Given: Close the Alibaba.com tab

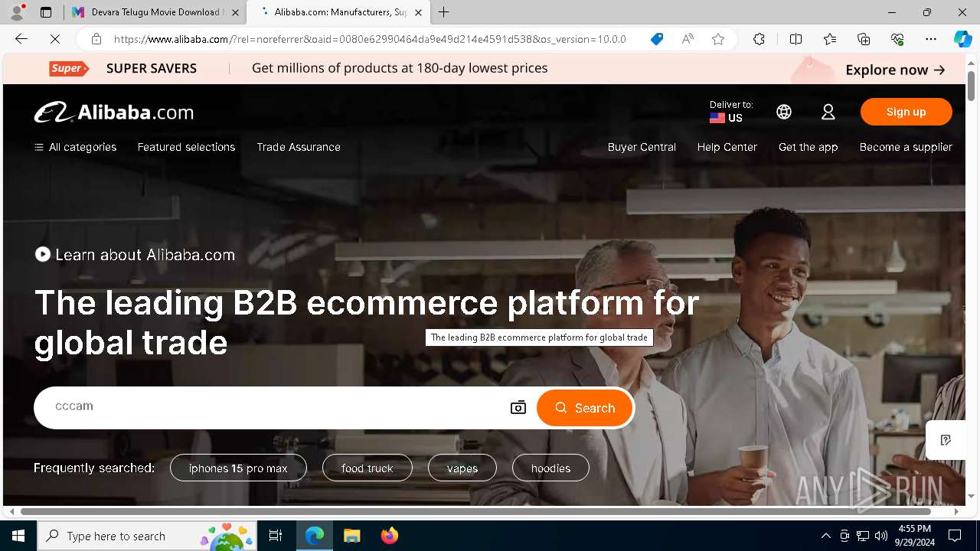Looking at the screenshot, I should 418,12.
